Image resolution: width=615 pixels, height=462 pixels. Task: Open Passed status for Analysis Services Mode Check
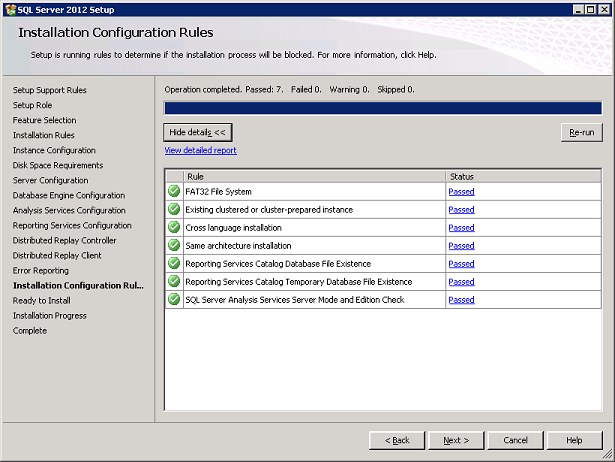(462, 300)
